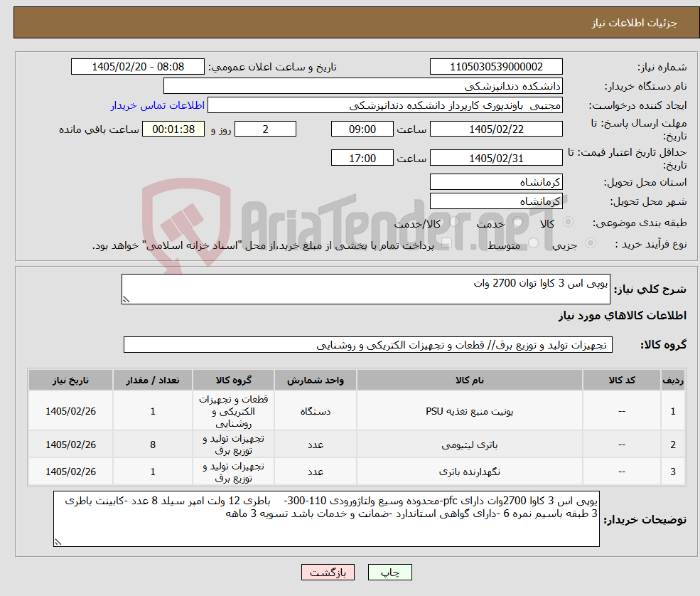
Task: Select the جزیی purchase type radio
Action: point(590,243)
